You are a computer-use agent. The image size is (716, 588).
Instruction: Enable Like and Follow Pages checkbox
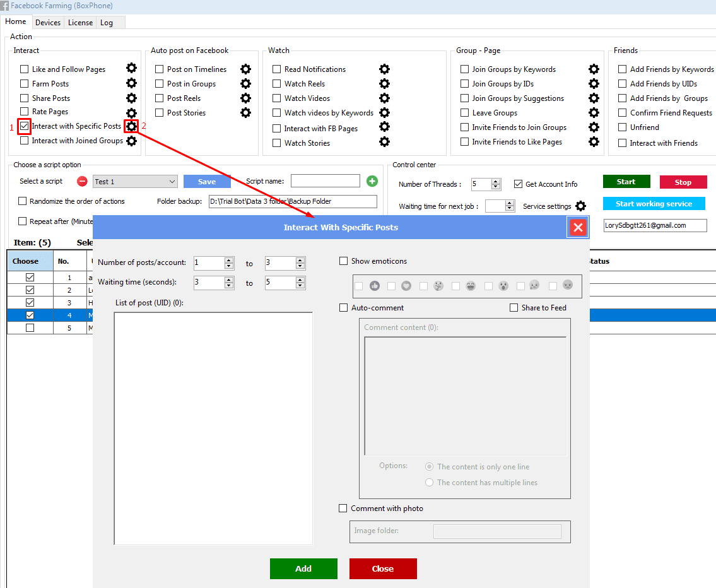pos(24,69)
